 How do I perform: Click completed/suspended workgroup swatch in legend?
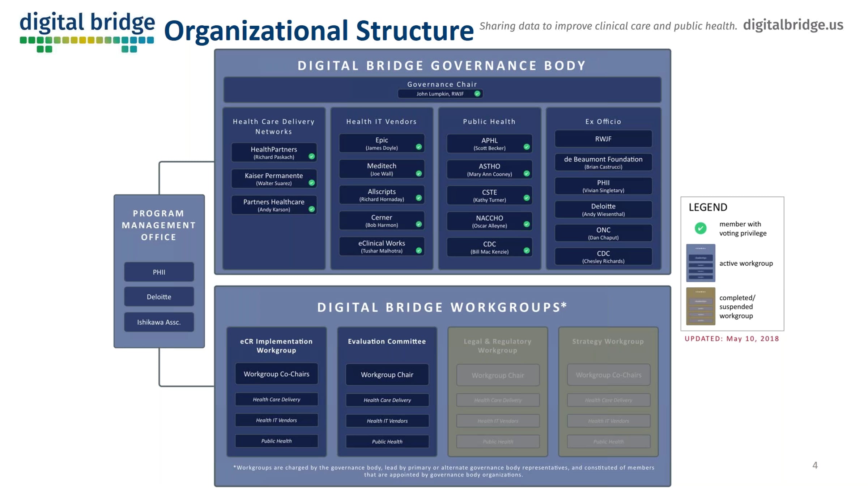point(700,306)
